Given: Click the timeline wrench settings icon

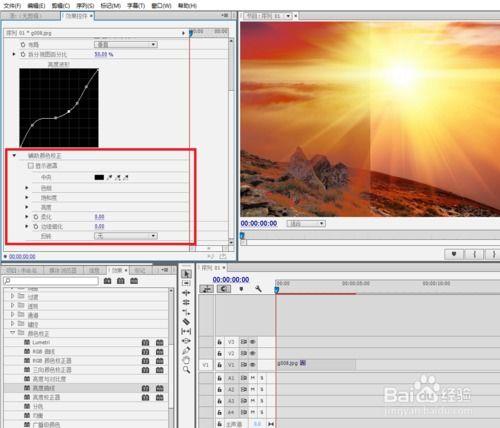Looking at the screenshot, I should point(258,289).
